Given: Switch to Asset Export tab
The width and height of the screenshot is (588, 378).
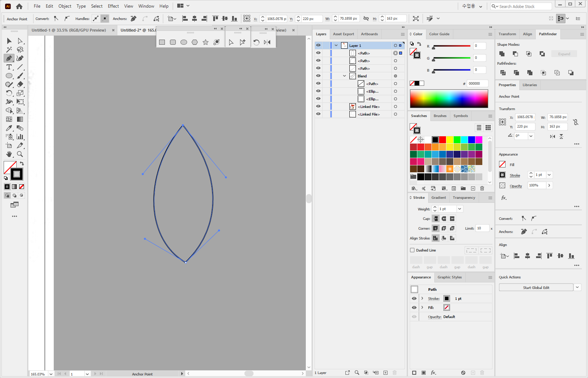Looking at the screenshot, I should [343, 34].
